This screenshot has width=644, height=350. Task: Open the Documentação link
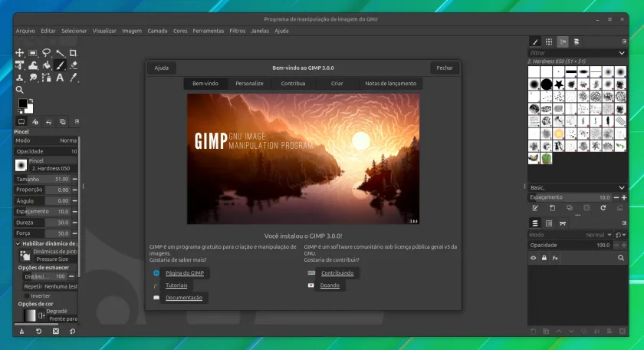click(x=183, y=298)
